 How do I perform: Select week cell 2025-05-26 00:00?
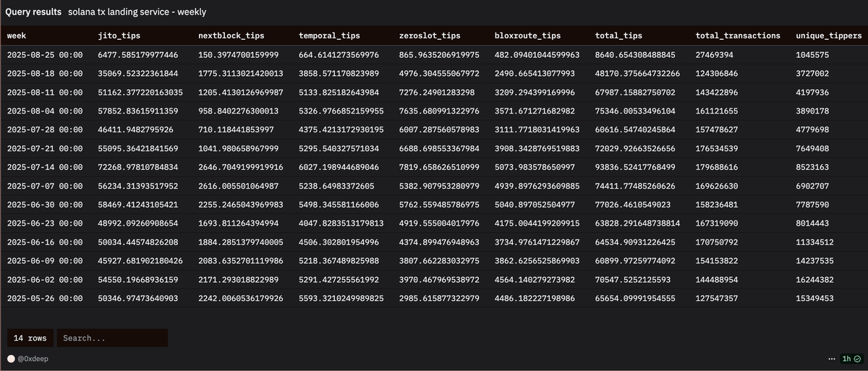(45, 299)
